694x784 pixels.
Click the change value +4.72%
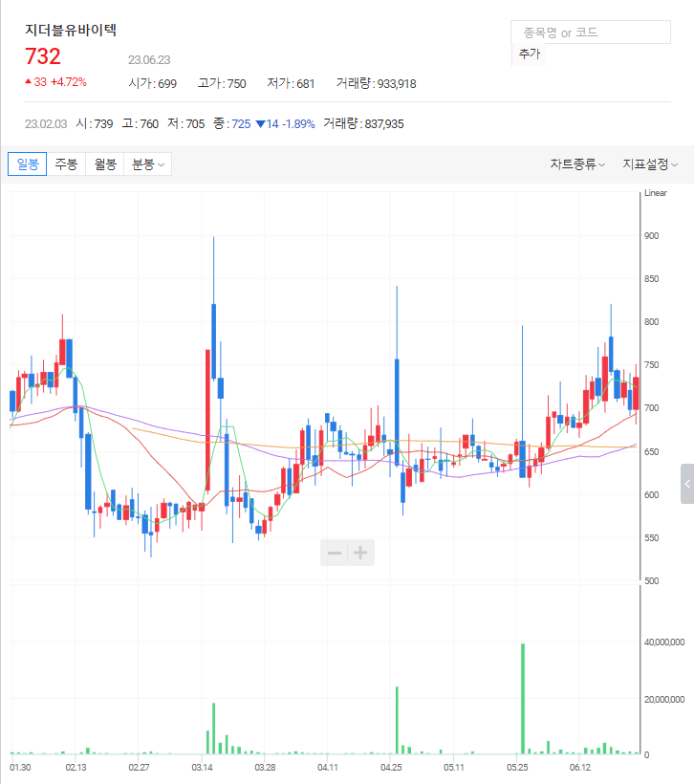(69, 82)
